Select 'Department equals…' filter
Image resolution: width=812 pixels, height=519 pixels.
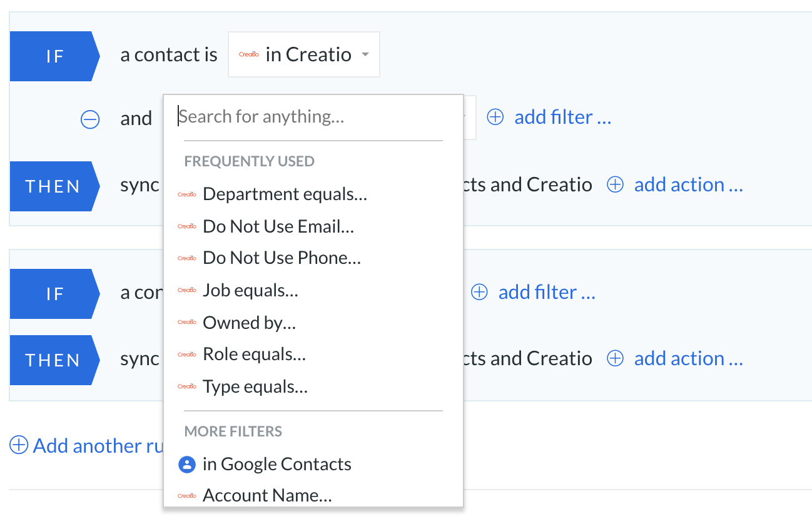[x=285, y=194]
